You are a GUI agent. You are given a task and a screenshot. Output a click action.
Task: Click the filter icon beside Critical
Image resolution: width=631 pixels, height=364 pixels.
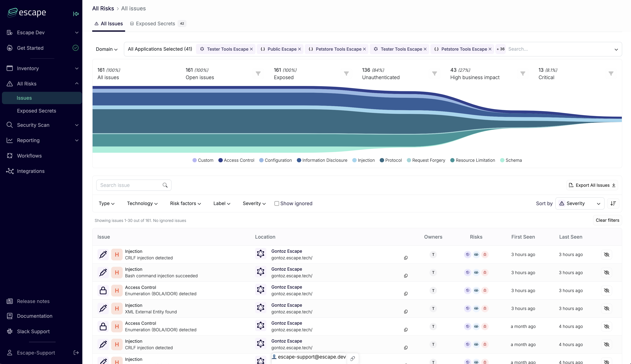pos(611,74)
